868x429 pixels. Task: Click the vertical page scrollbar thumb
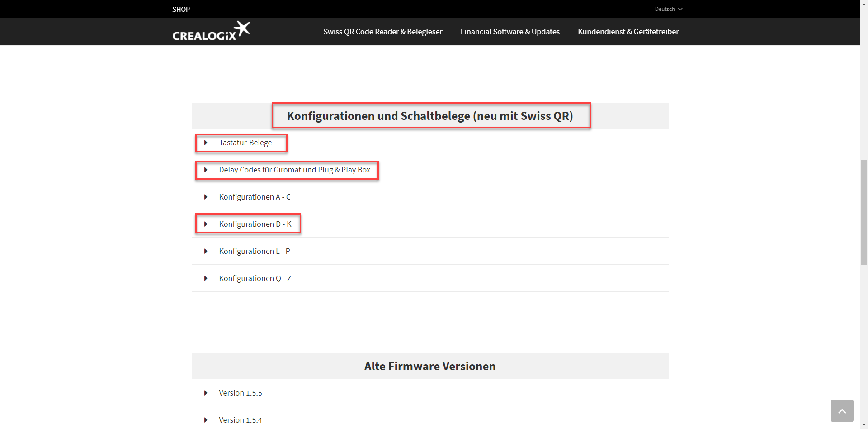tap(864, 212)
